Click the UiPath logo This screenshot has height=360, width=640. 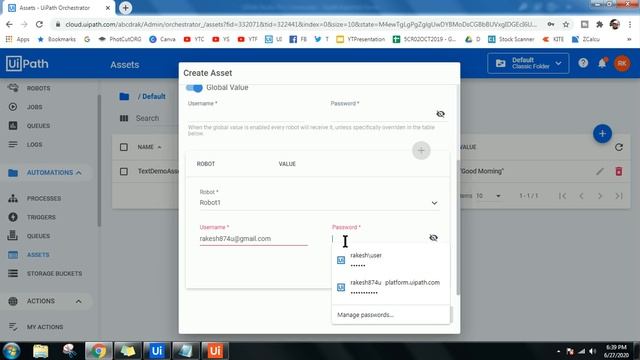27,64
